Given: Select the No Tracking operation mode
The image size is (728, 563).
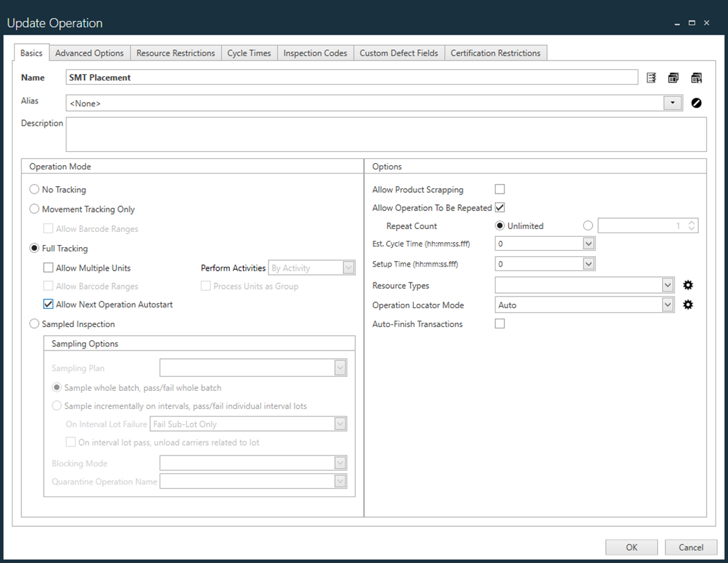Looking at the screenshot, I should point(34,189).
